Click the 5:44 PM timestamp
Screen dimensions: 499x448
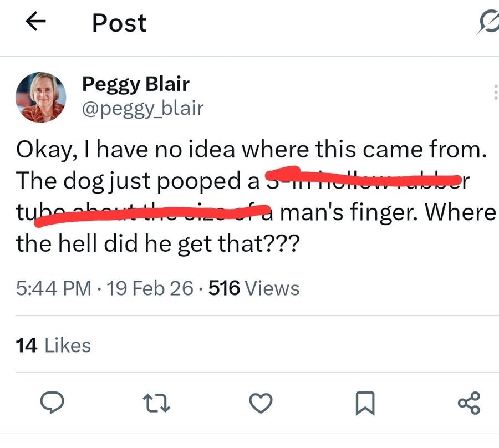pos(53,288)
